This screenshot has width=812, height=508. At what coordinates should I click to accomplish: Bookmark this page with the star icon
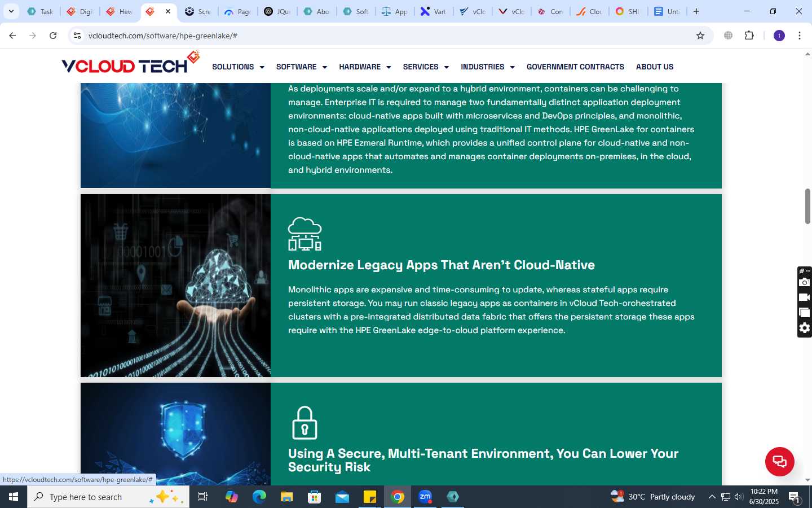(x=700, y=36)
